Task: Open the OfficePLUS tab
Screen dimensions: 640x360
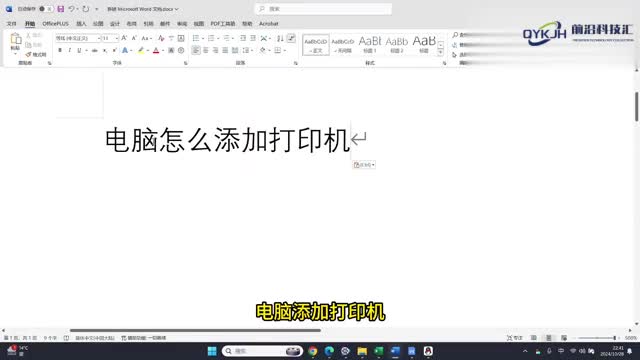Action: pyautogui.click(x=56, y=24)
